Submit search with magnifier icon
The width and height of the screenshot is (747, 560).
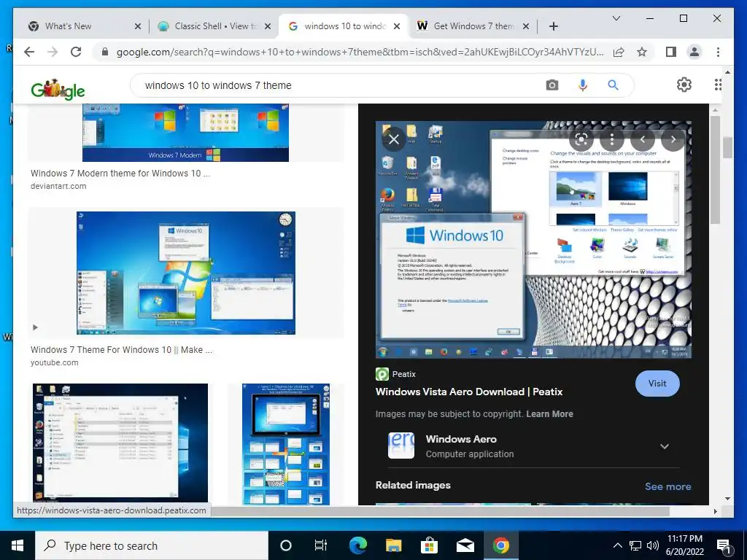point(613,85)
